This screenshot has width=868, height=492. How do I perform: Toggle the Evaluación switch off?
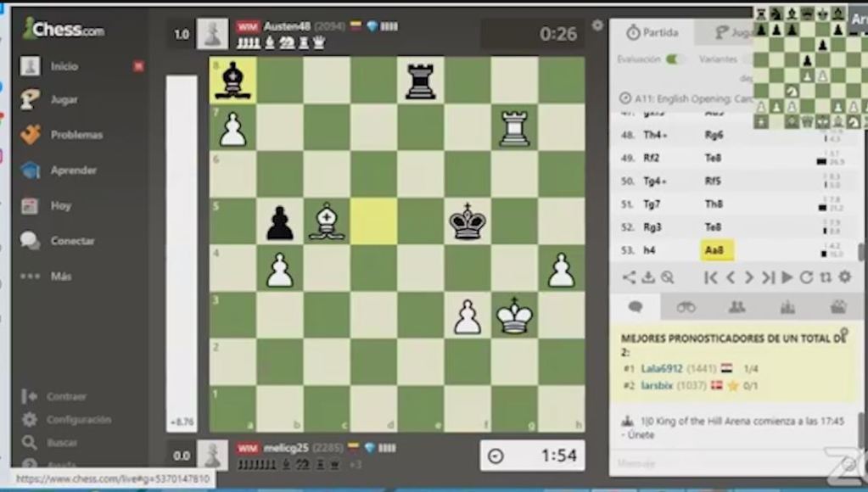click(x=675, y=59)
